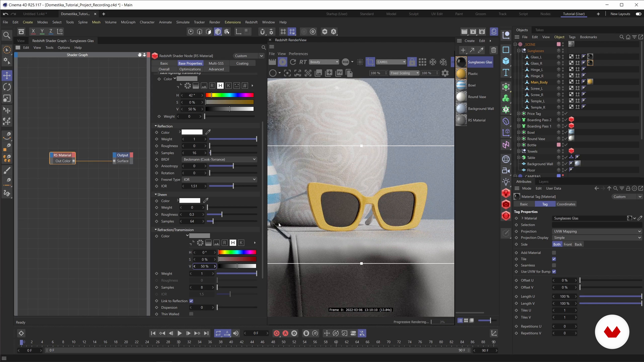Toggle autokeying button in timeline
Viewport: 644px width, 362px height.
coord(285,333)
